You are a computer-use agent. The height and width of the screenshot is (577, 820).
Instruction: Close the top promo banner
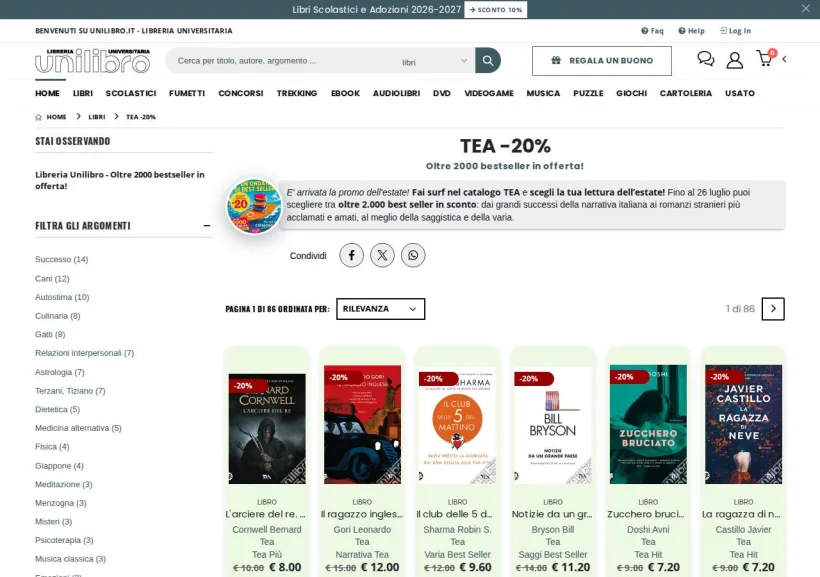pos(805,8)
